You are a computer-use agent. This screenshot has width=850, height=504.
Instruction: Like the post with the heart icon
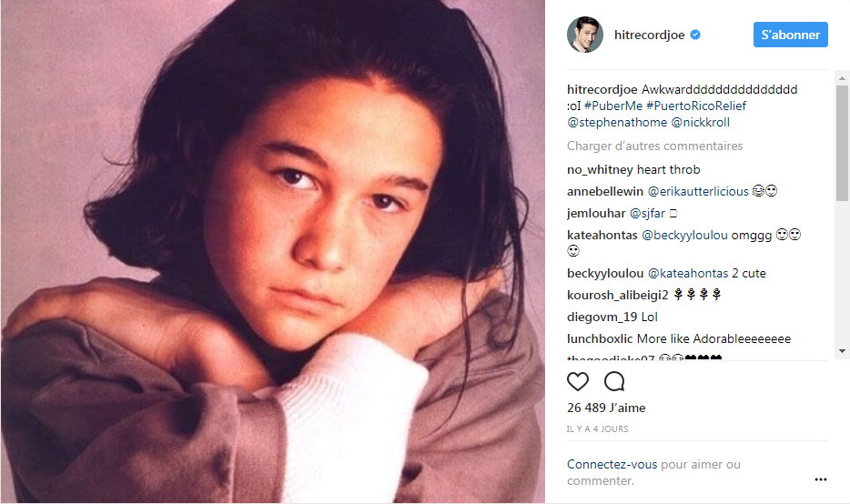point(577,381)
